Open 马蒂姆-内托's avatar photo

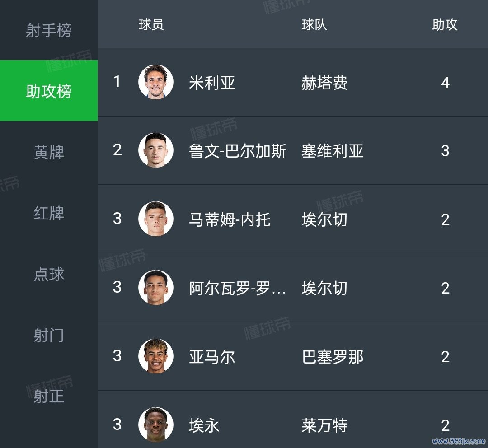click(156, 219)
